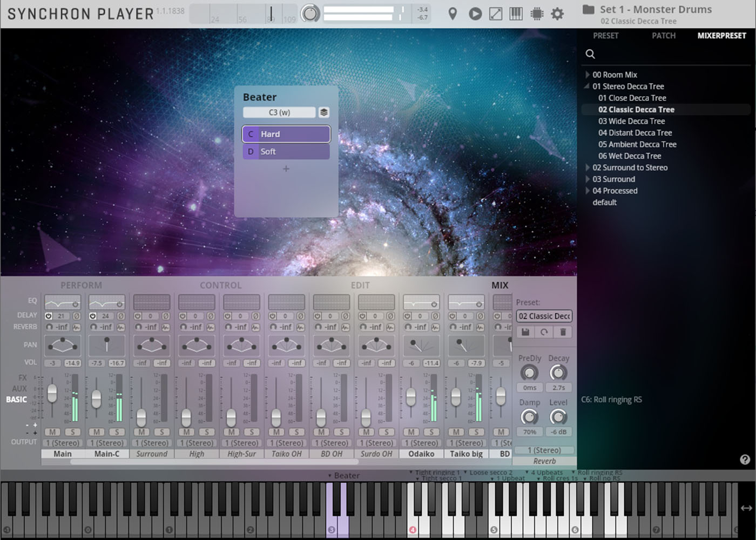Expand the 00 Room Mix tree item
756x540 pixels.
pyautogui.click(x=587, y=75)
